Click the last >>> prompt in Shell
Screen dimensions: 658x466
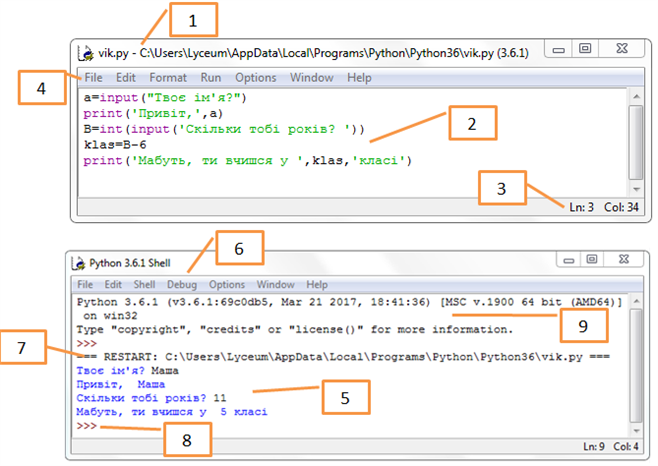click(86, 426)
